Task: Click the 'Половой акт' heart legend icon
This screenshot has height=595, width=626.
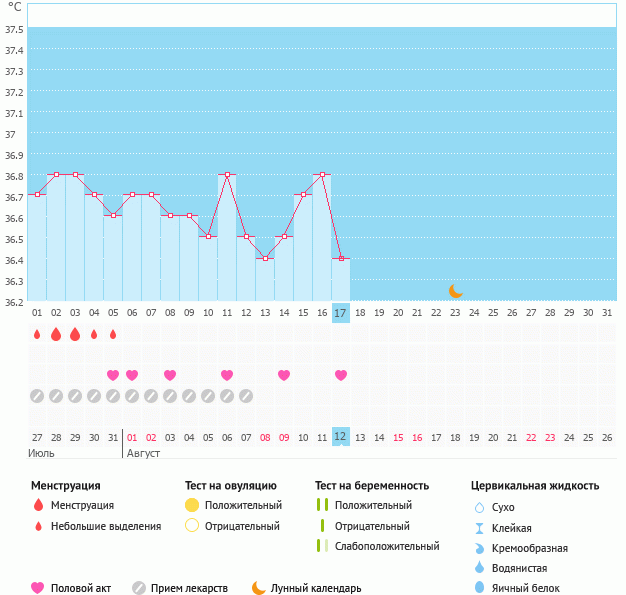Action: click(38, 588)
